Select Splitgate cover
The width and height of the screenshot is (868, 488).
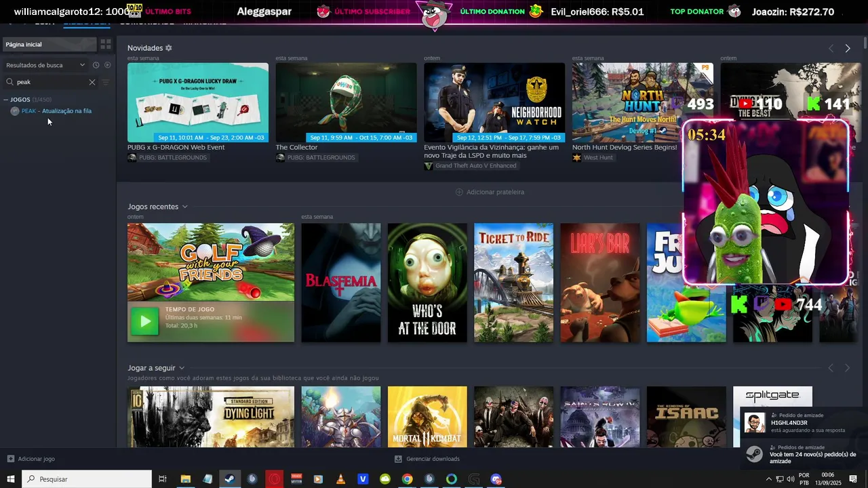click(772, 396)
